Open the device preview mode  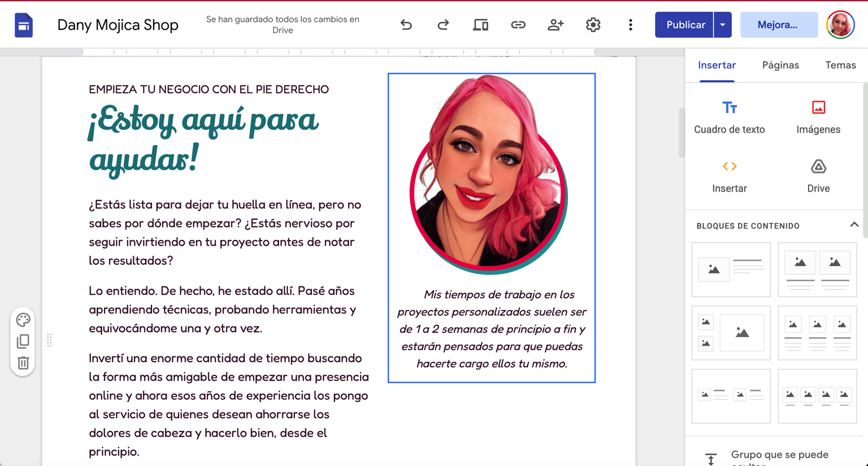coord(481,25)
